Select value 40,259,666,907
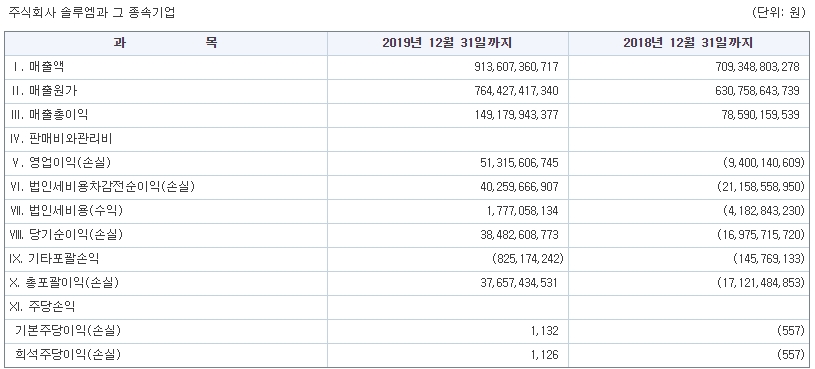The height and width of the screenshot is (369, 815). pyautogui.click(x=520, y=187)
